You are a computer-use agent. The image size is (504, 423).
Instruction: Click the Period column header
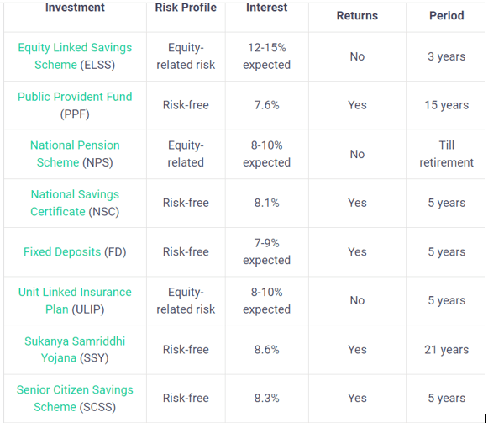coord(447,15)
